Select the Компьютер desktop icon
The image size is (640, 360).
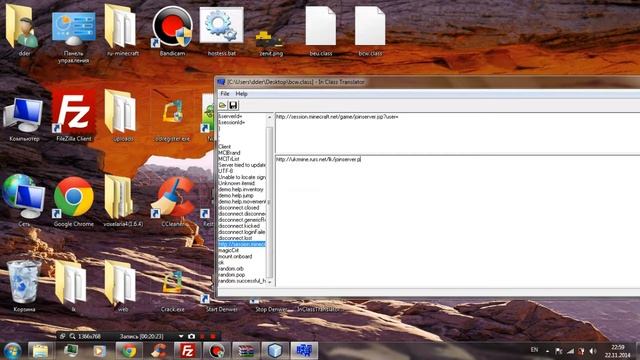click(x=24, y=119)
